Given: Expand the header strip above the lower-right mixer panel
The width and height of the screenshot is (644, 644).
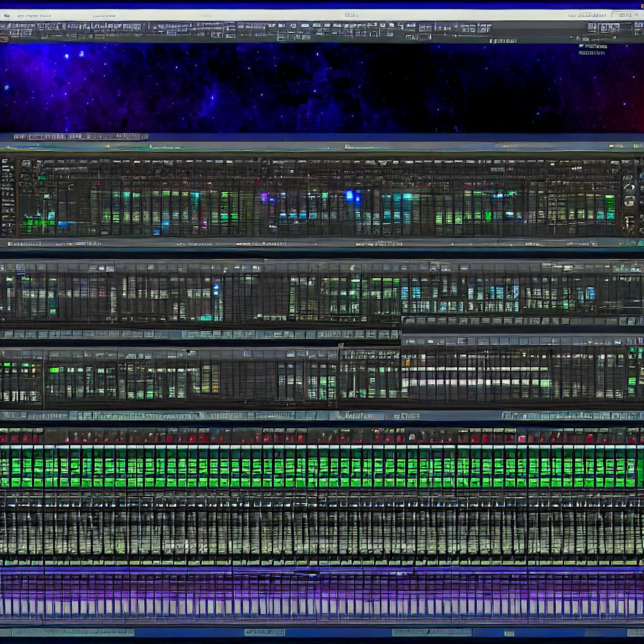Looking at the screenshot, I should tap(522, 341).
